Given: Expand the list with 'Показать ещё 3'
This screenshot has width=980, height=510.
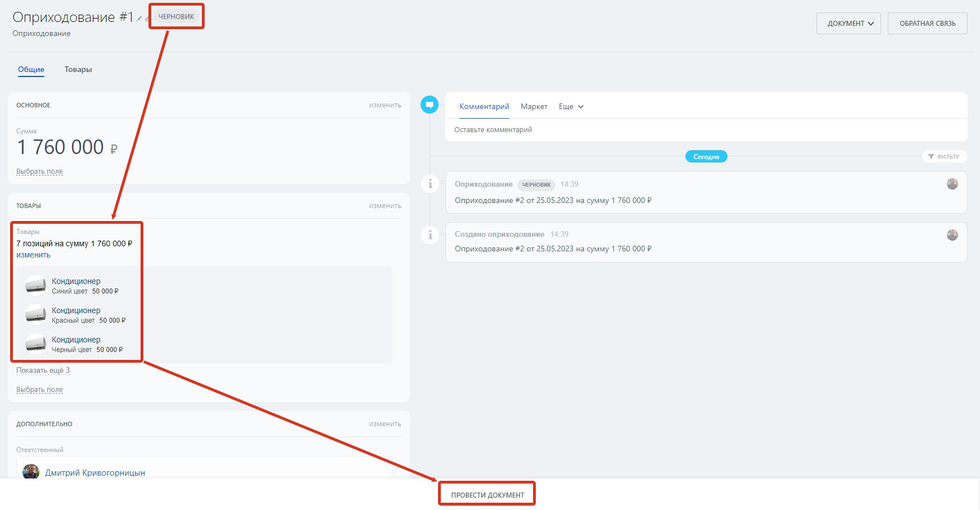Looking at the screenshot, I should click(43, 370).
